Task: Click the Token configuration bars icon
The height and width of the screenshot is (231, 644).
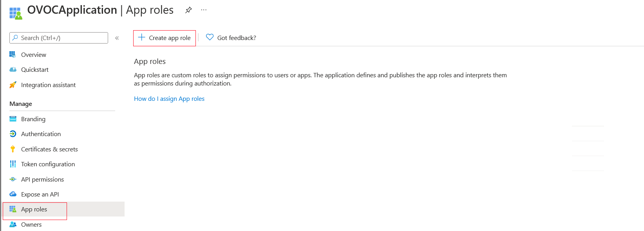Action: click(x=13, y=164)
